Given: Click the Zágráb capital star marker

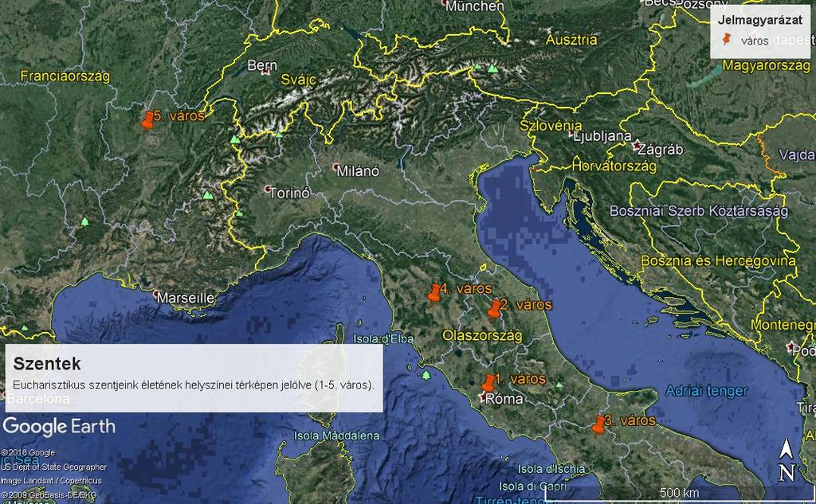Looking at the screenshot, I should (635, 147).
